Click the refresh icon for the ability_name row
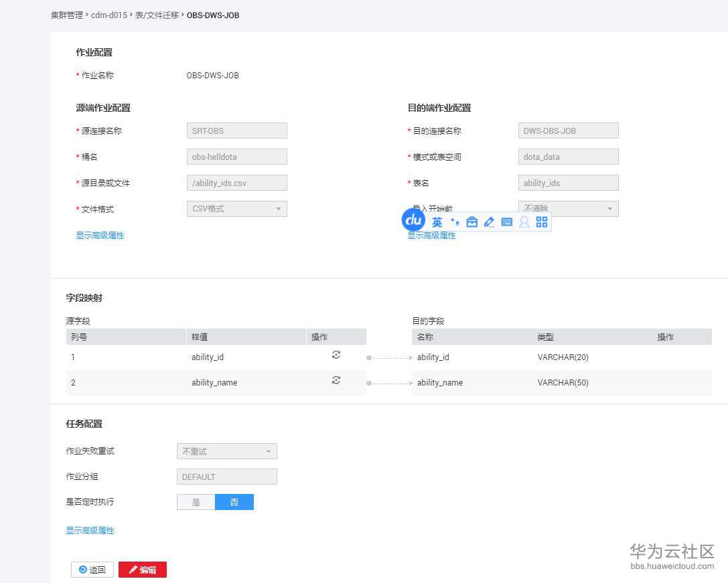 click(x=336, y=381)
